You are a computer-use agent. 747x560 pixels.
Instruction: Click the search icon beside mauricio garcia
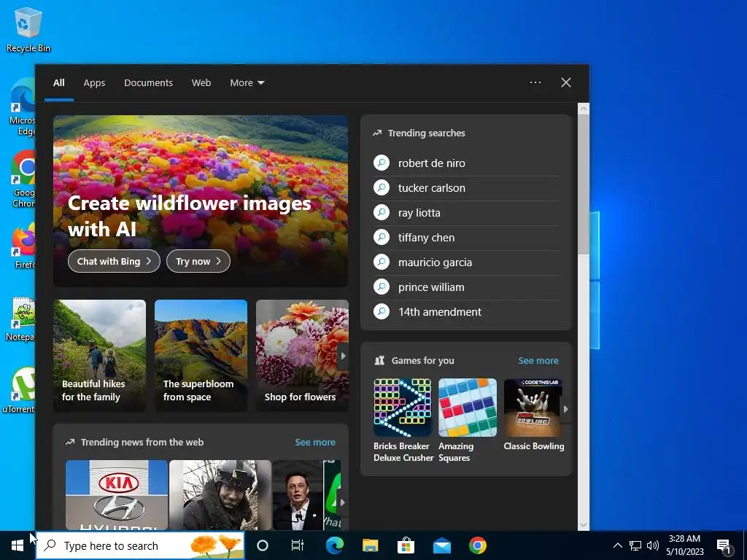(382, 262)
